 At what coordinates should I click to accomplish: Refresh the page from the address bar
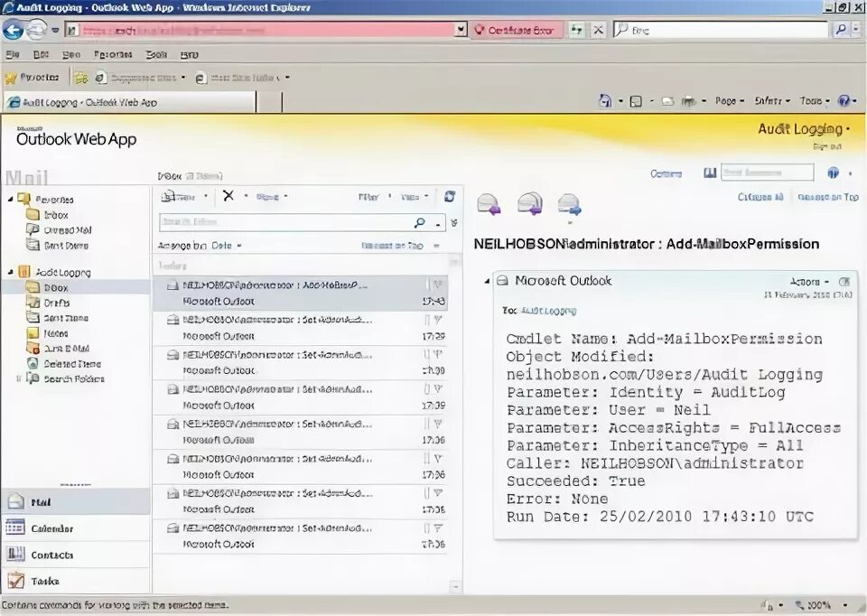577,30
